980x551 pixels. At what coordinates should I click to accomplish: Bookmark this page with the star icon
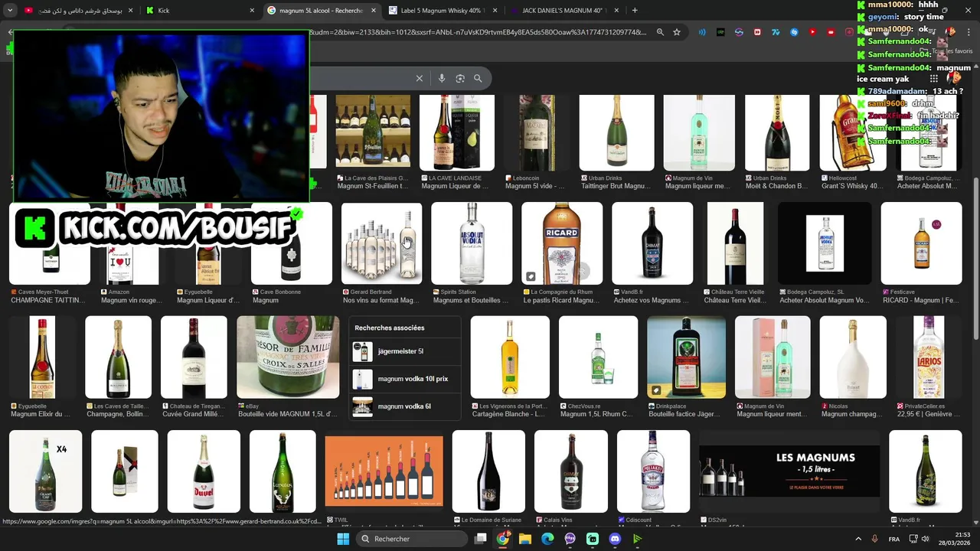677,32
